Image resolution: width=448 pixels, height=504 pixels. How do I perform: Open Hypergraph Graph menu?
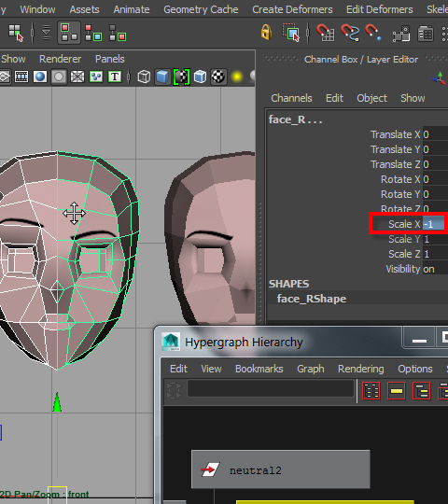coord(311,369)
